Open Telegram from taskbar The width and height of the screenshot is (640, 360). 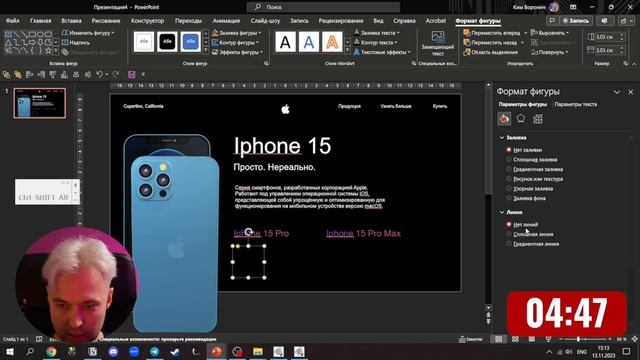point(154,351)
